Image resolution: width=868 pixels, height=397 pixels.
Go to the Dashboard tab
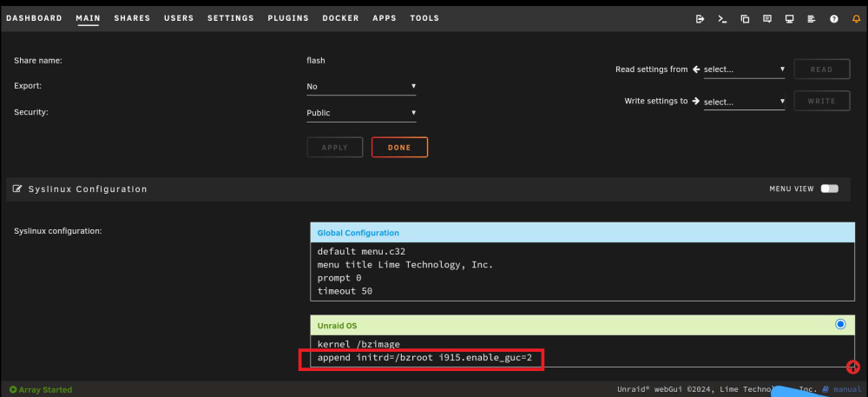(35, 18)
